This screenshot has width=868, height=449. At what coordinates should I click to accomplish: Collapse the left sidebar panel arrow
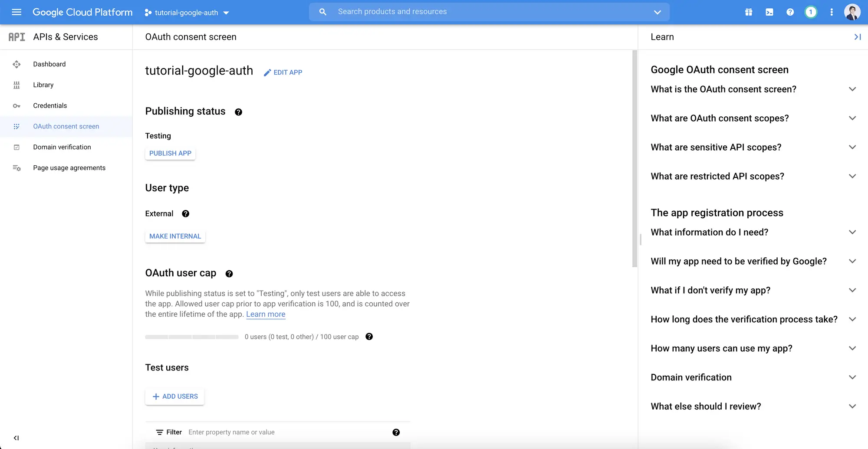tap(16, 438)
